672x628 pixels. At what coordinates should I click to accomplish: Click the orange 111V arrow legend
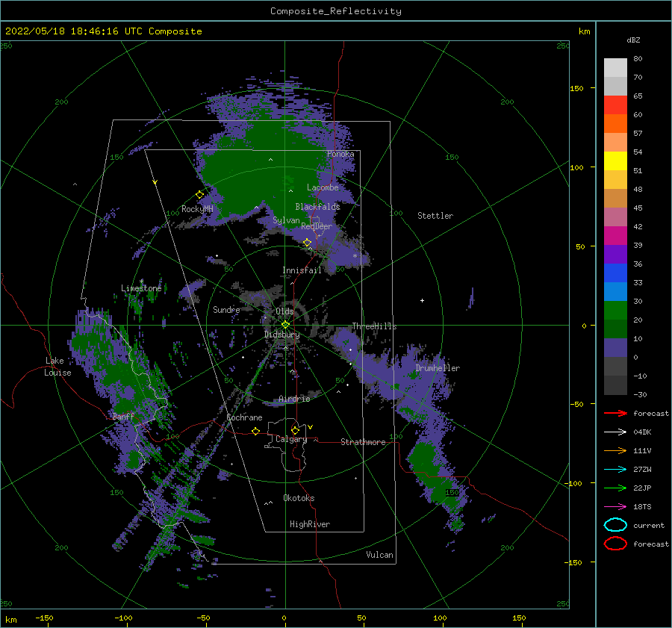pyautogui.click(x=615, y=450)
